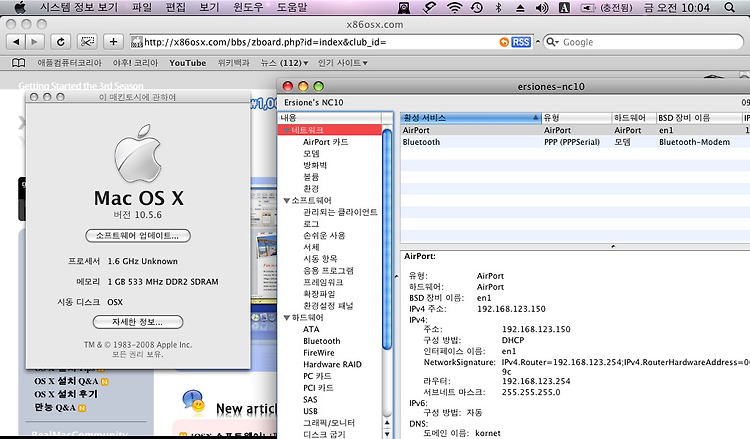
Task: Collapse the 하드웨어 tree section
Action: pos(287,318)
